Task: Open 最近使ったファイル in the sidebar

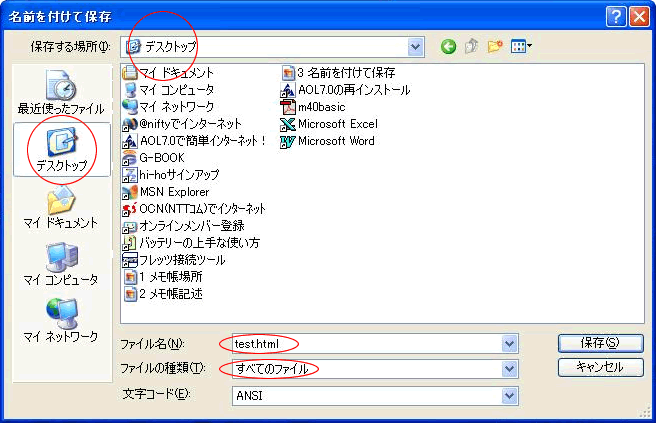Action: click(x=62, y=92)
